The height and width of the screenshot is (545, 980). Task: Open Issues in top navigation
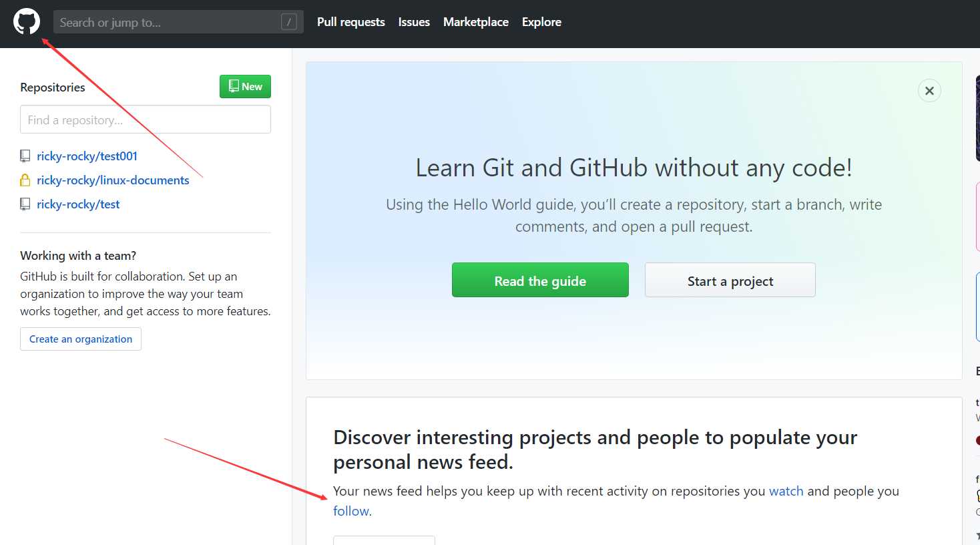pos(414,22)
